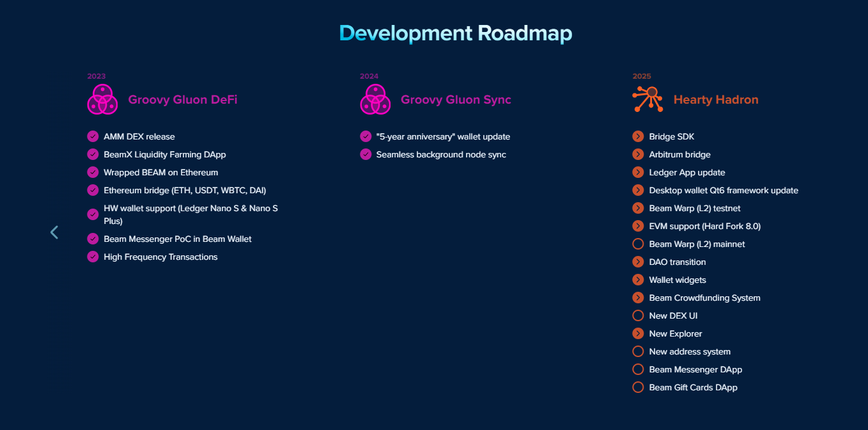Screen dimensions: 868x430
Task: Click check icon beside Seamless background node sync
Action: coord(366,154)
